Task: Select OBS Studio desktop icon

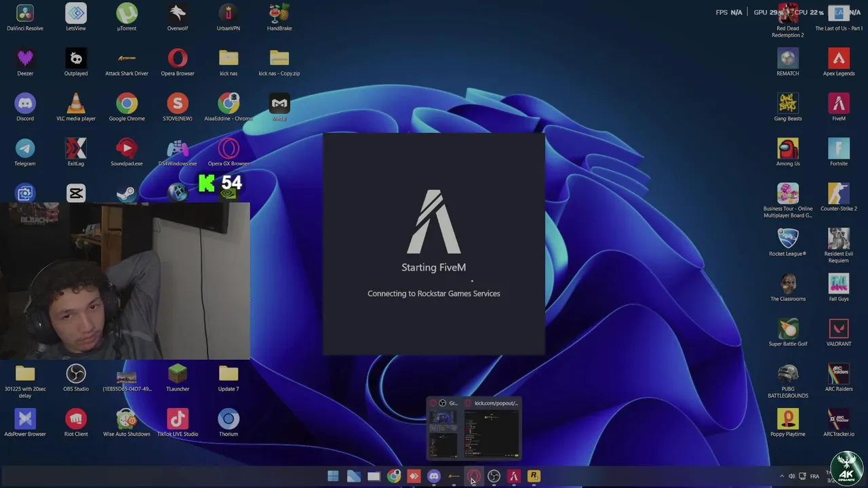Action: pyautogui.click(x=76, y=378)
